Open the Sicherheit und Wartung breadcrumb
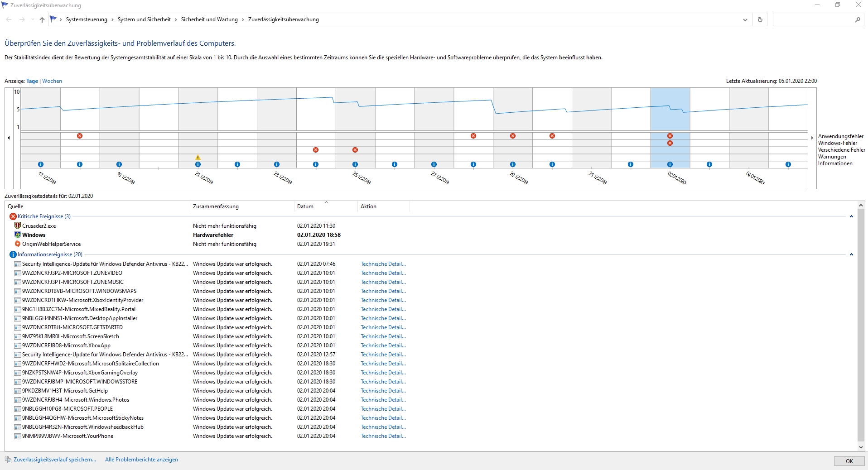 (209, 19)
